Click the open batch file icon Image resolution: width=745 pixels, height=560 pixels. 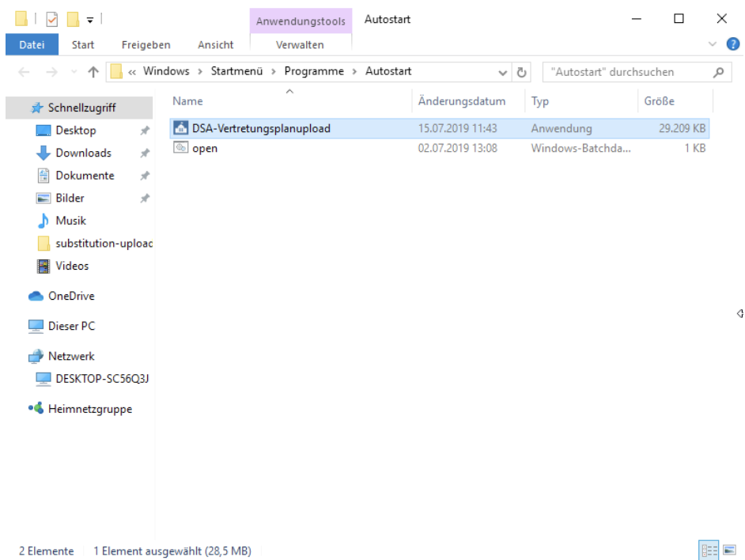tap(180, 148)
